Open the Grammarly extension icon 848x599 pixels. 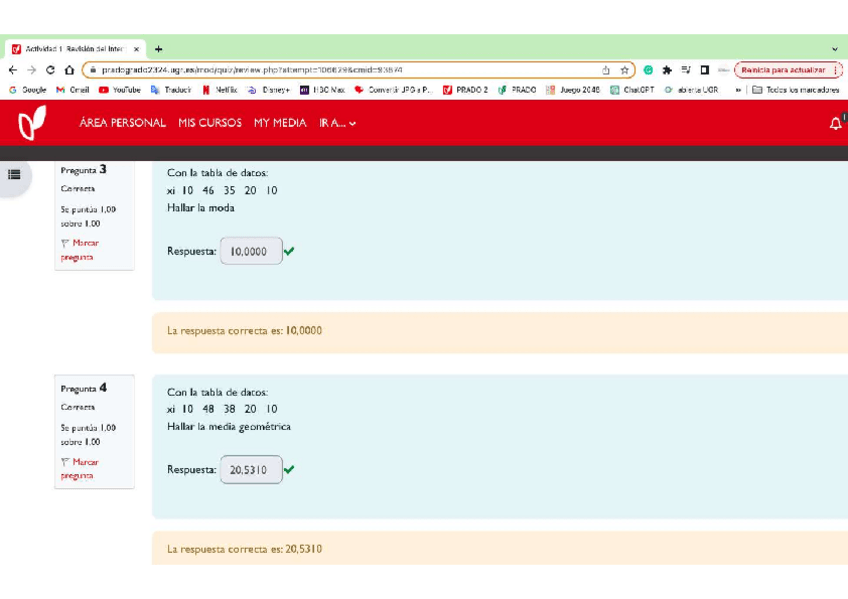click(x=648, y=70)
